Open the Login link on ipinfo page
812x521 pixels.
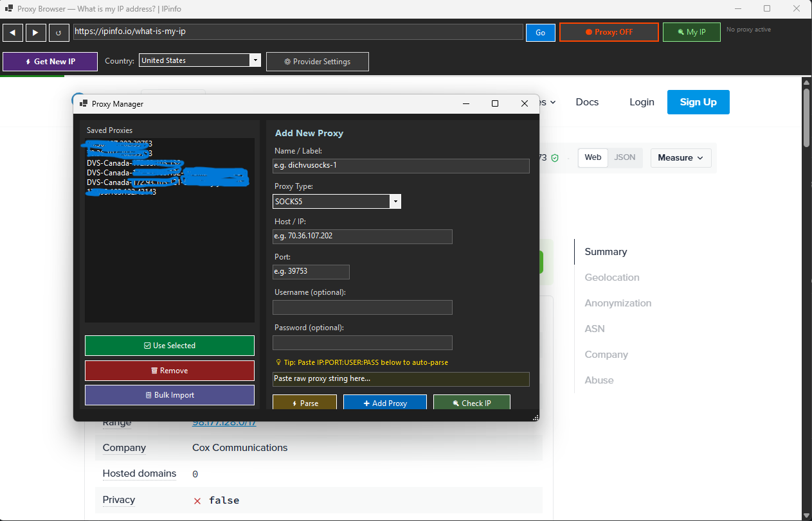pyautogui.click(x=642, y=102)
